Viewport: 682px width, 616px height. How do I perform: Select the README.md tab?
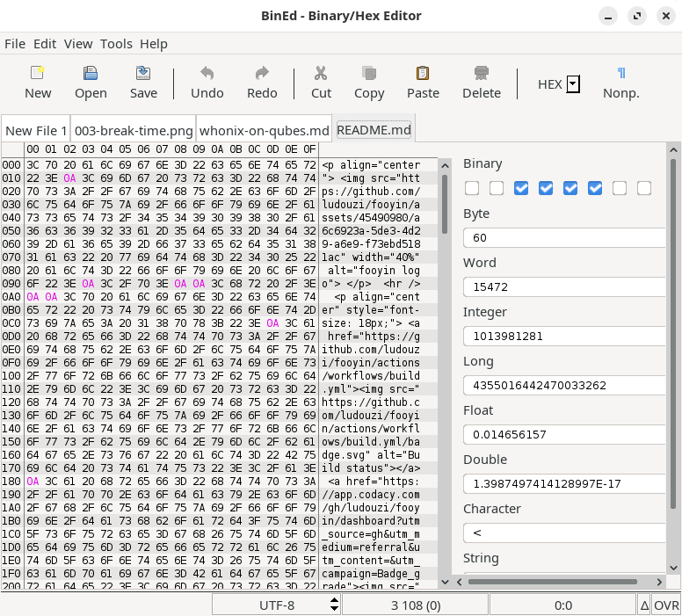click(374, 130)
